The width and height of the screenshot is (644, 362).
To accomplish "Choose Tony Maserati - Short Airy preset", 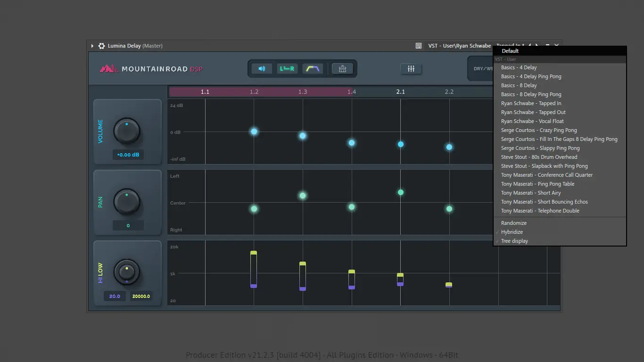I will [560, 193].
